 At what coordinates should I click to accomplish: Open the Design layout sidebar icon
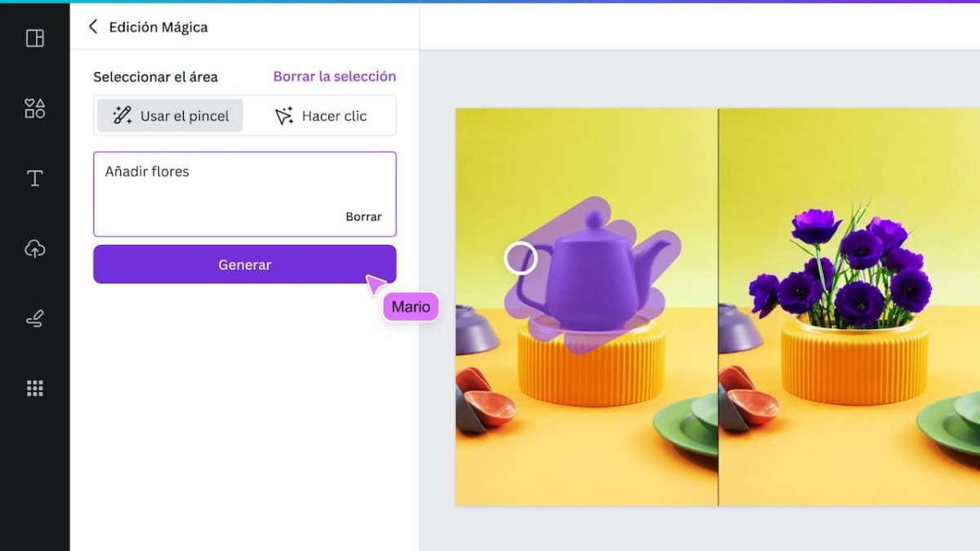click(x=34, y=38)
